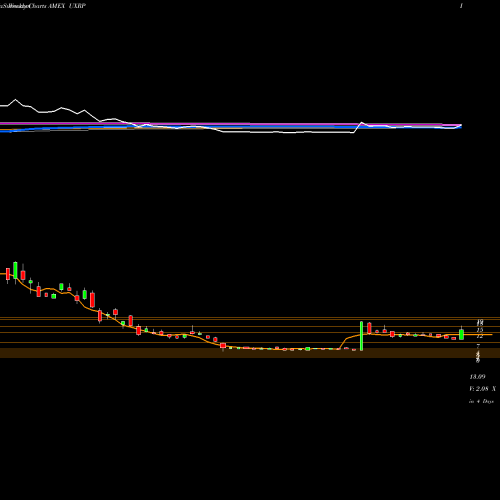Click the tallest green candlestick near chart start
Screen dimensions: 500x500
(15, 271)
